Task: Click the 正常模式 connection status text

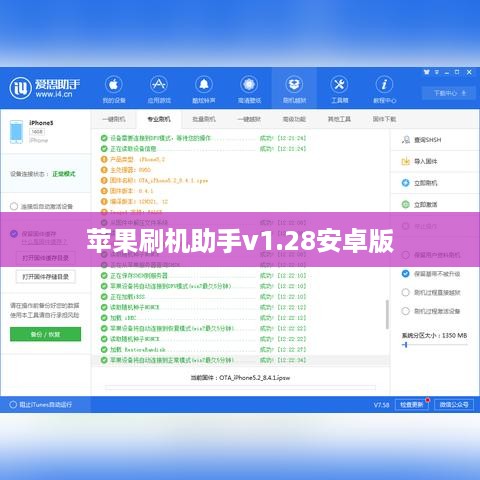Action: tap(64, 174)
